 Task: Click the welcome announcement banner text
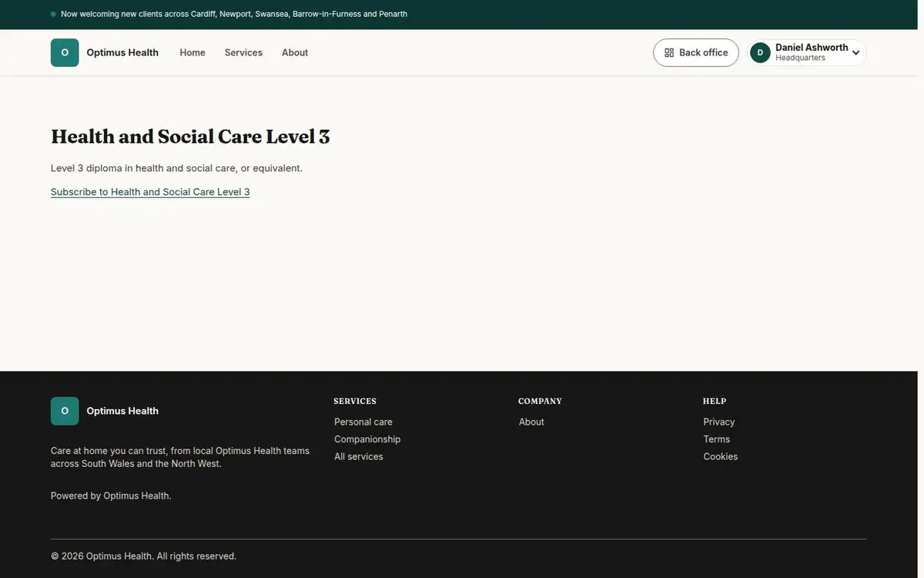pyautogui.click(x=234, y=14)
